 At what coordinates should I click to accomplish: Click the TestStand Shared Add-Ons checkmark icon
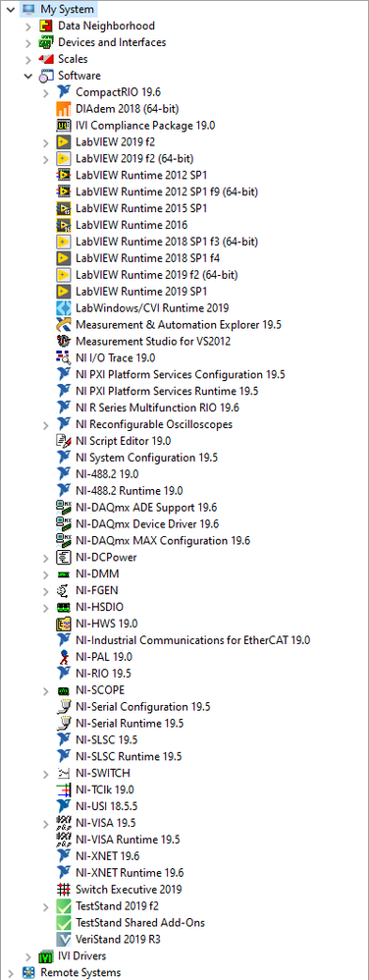tap(64, 922)
